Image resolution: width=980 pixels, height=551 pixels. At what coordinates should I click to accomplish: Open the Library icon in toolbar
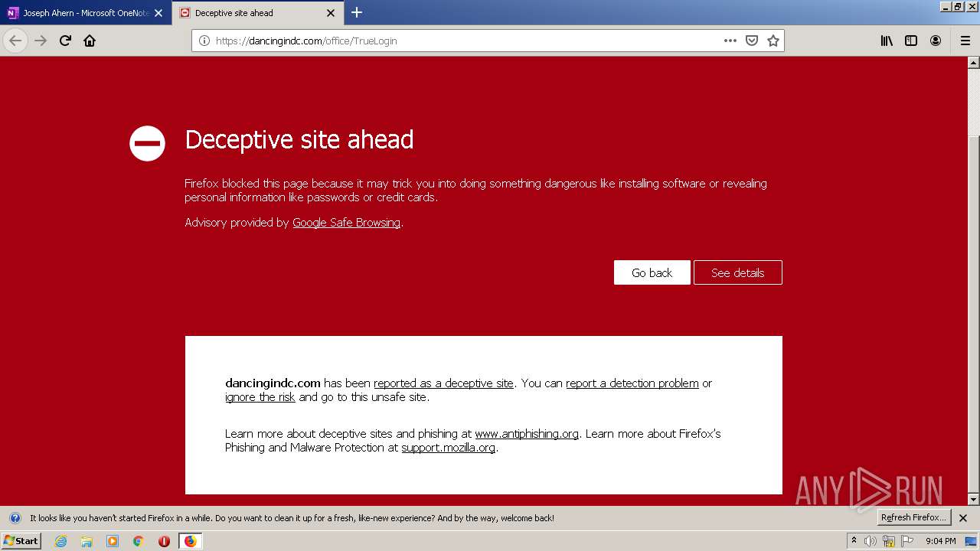(x=887, y=41)
